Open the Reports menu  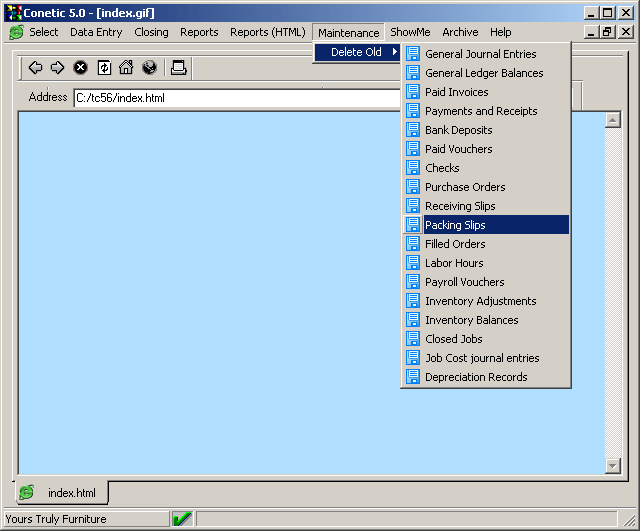coord(199,32)
